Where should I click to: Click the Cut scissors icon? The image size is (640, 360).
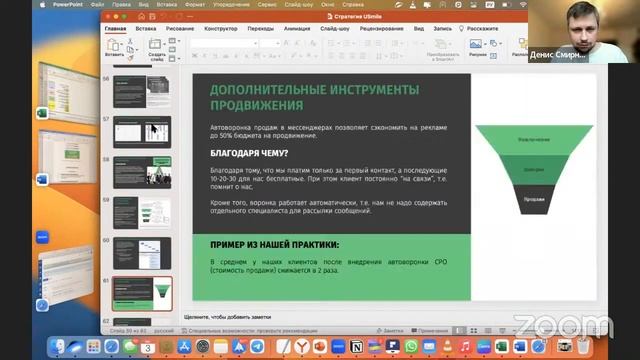130,41
